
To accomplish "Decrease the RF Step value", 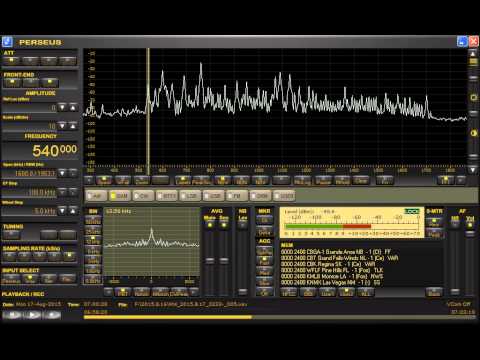I will tap(62, 192).
